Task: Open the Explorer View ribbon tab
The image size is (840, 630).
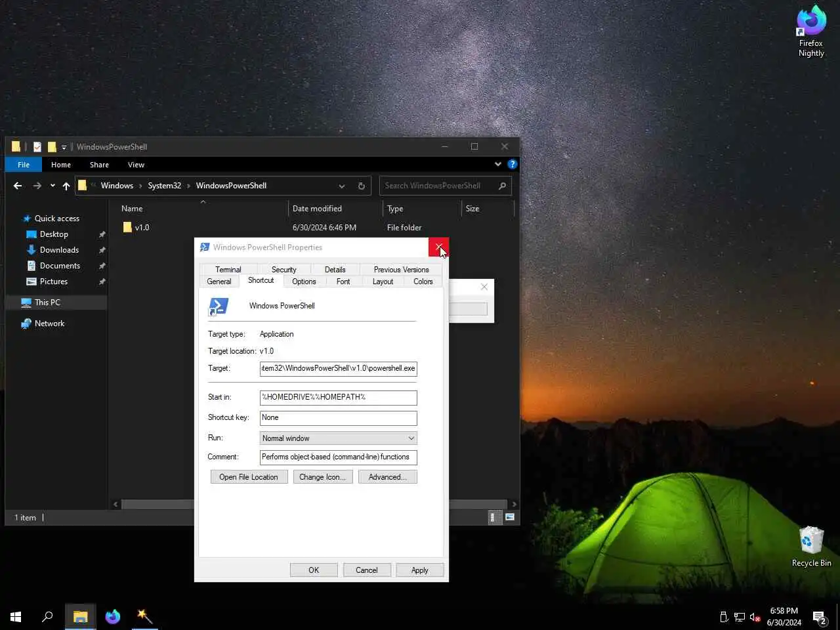Action: point(136,165)
